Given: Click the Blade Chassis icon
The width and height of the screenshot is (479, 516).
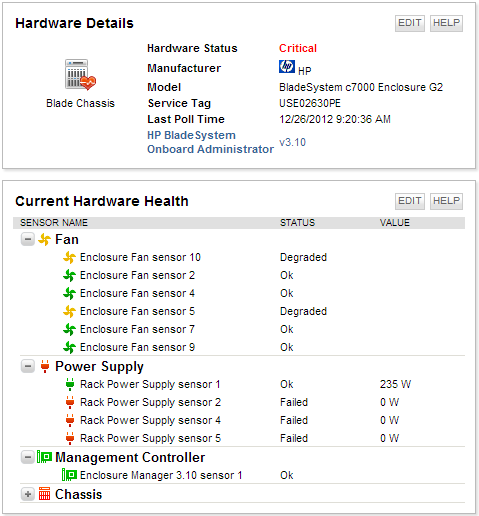Looking at the screenshot, I should tap(80, 75).
